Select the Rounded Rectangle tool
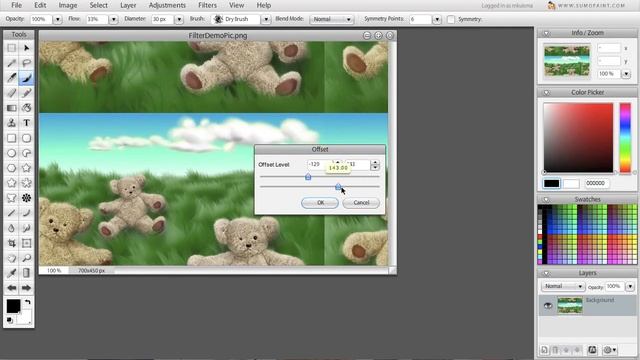 27,138
